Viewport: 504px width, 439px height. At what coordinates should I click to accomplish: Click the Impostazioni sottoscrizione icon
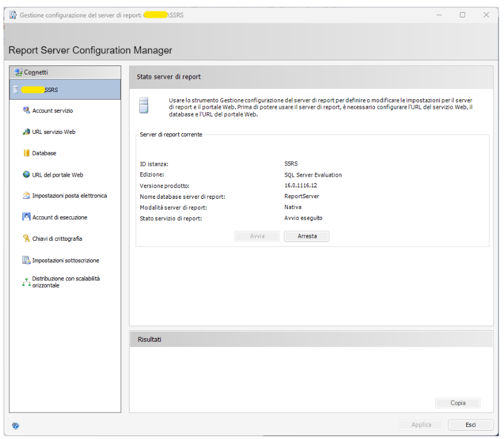(x=26, y=260)
